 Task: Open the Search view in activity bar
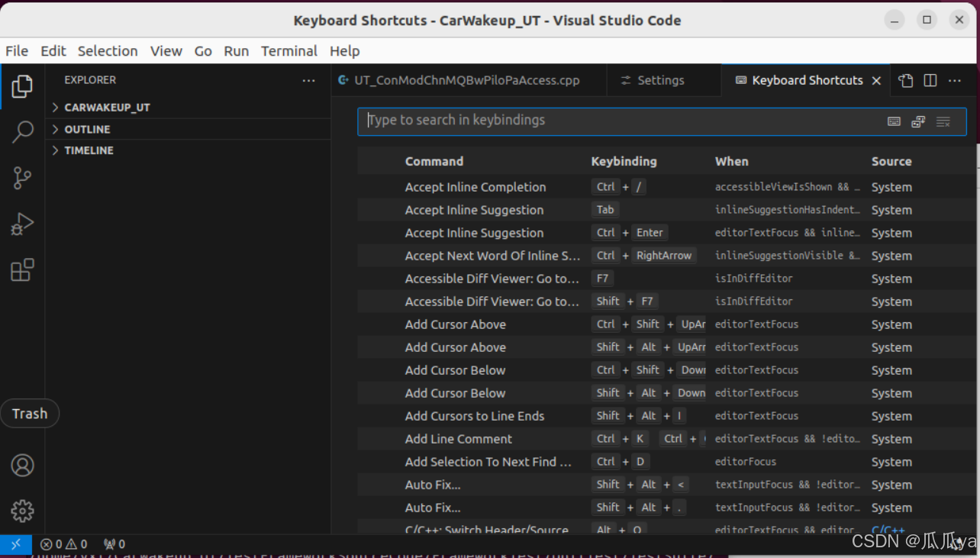tap(22, 132)
